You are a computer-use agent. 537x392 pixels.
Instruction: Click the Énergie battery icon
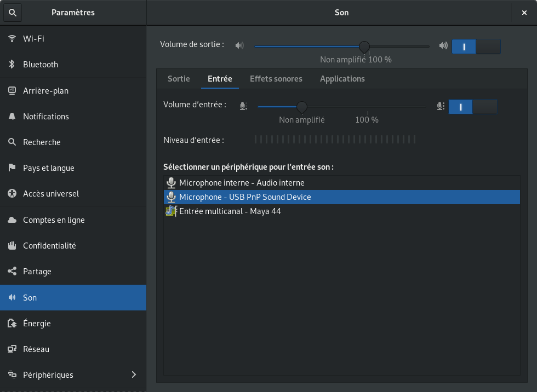tap(12, 324)
